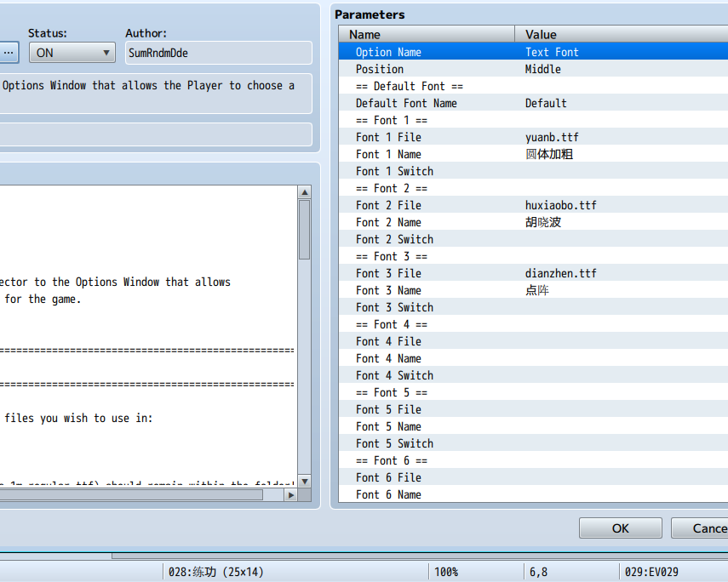Click the value yuanb.ttf
The height and width of the screenshot is (582, 728).
(x=552, y=137)
